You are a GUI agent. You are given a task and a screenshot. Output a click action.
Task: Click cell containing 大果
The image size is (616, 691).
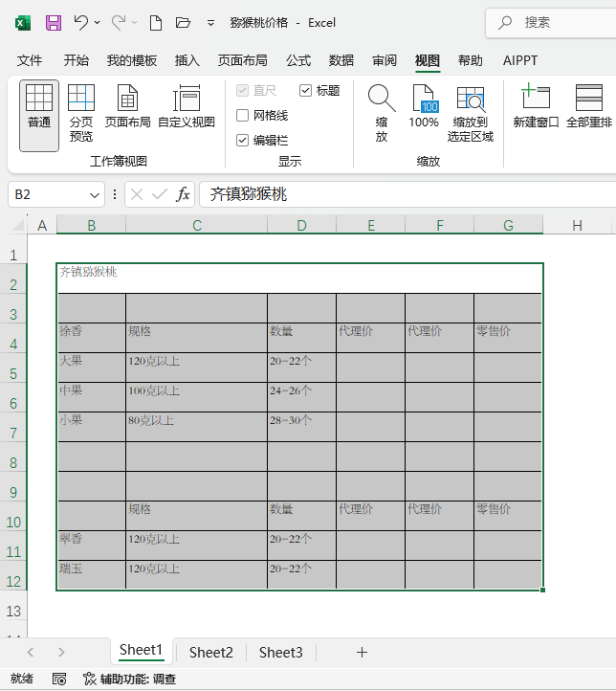coord(91,368)
